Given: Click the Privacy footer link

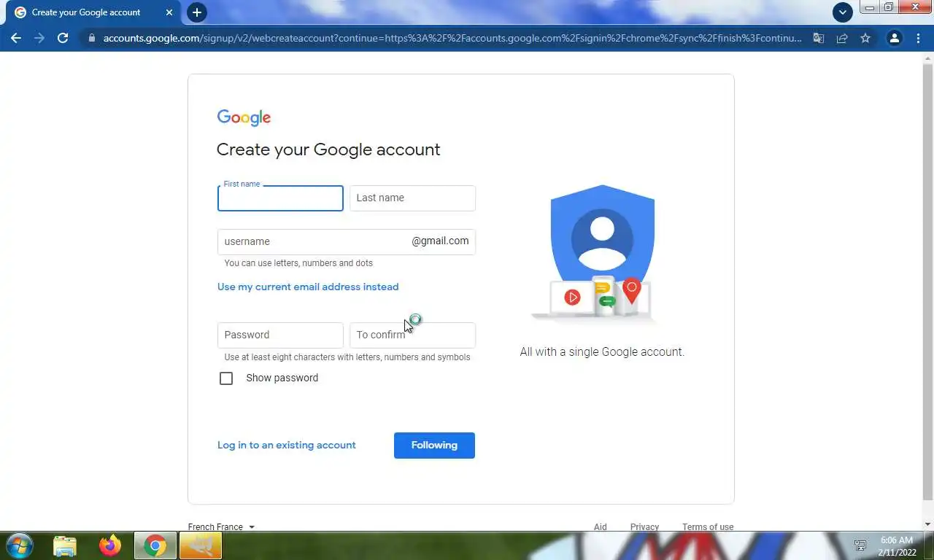Looking at the screenshot, I should pos(644,526).
